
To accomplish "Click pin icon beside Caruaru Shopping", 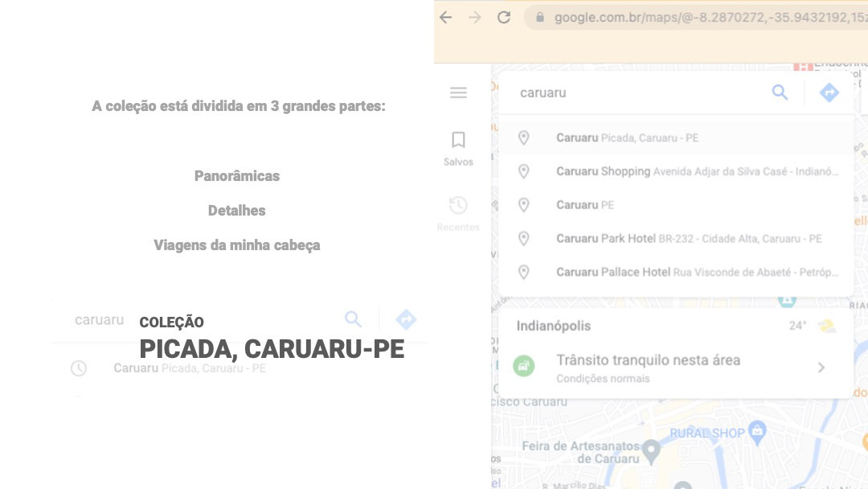I will (x=524, y=171).
